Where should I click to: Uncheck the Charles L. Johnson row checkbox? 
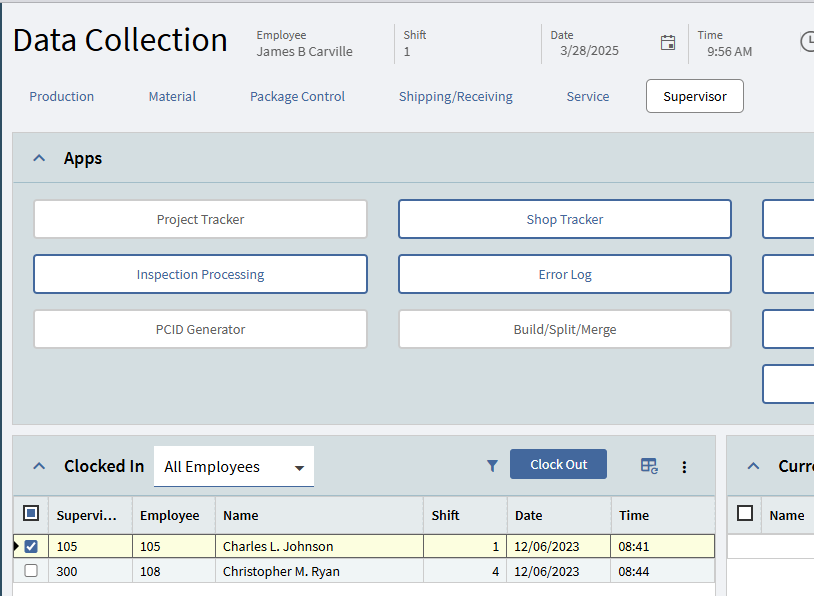31,546
